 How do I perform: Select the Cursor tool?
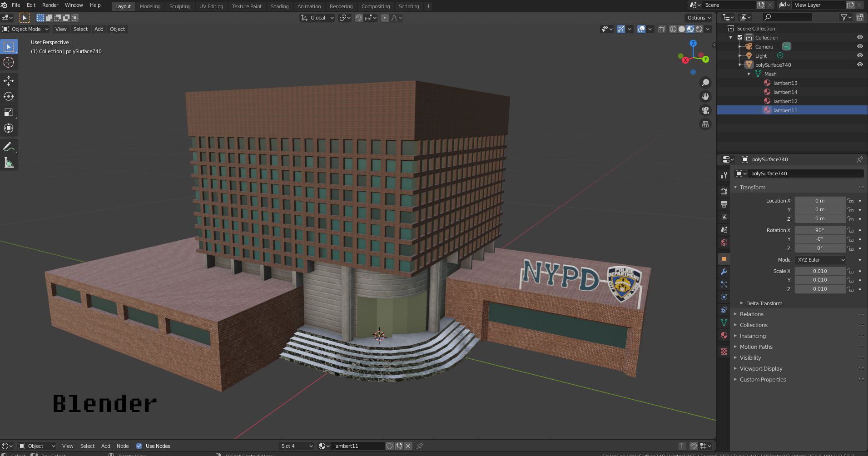tap(9, 62)
